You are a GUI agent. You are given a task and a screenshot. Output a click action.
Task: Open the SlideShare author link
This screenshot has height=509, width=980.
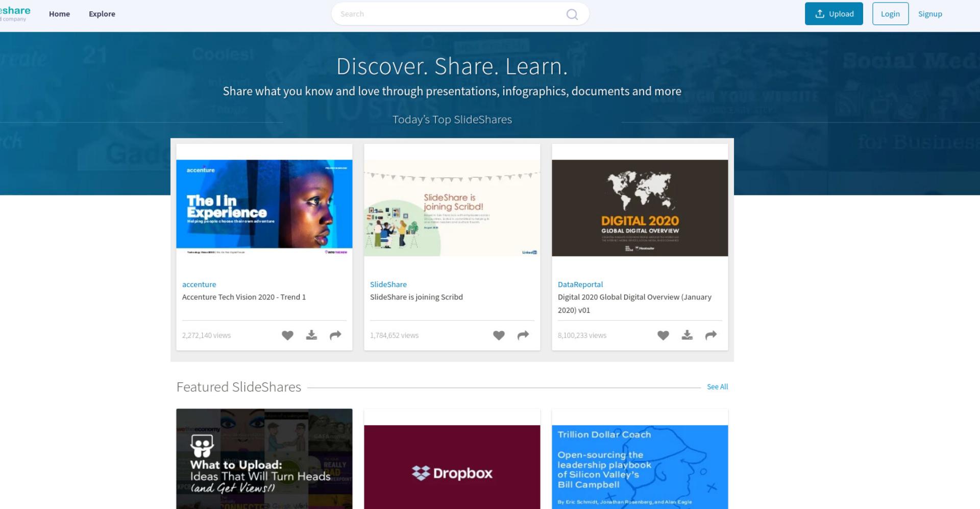click(x=388, y=284)
